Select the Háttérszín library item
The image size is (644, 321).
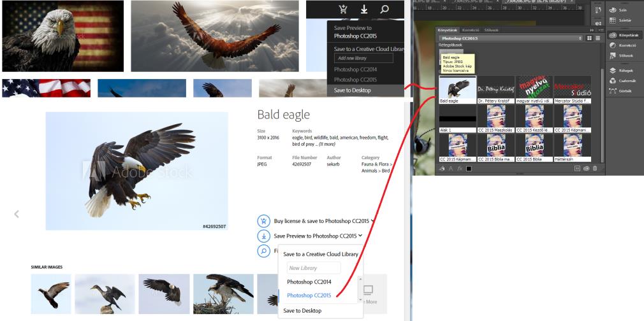point(573,148)
